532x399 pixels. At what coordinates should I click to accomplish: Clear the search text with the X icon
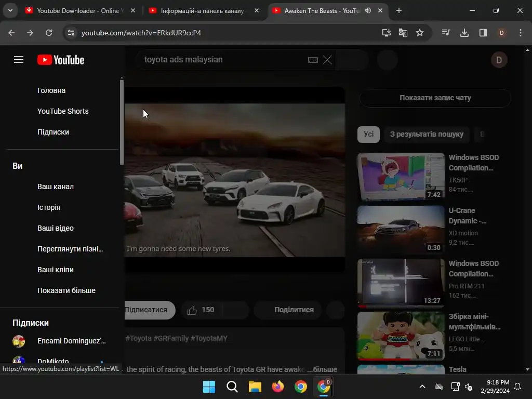coord(327,60)
